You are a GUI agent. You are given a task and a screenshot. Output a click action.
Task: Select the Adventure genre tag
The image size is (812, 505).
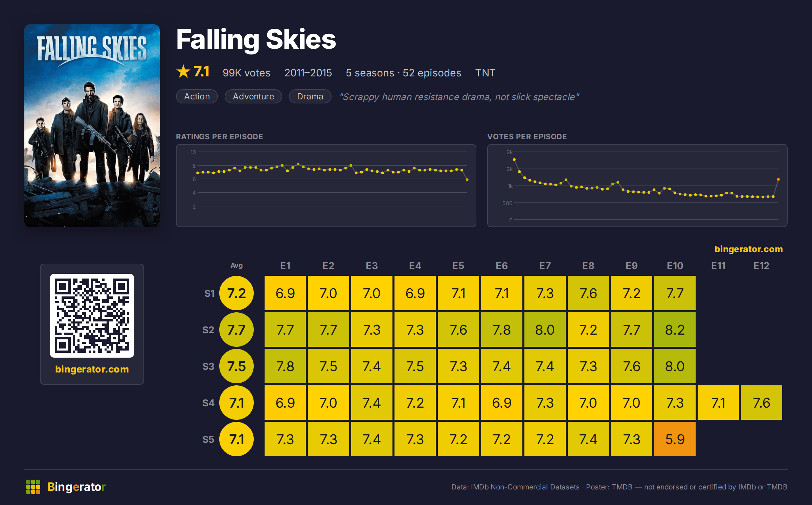click(253, 96)
